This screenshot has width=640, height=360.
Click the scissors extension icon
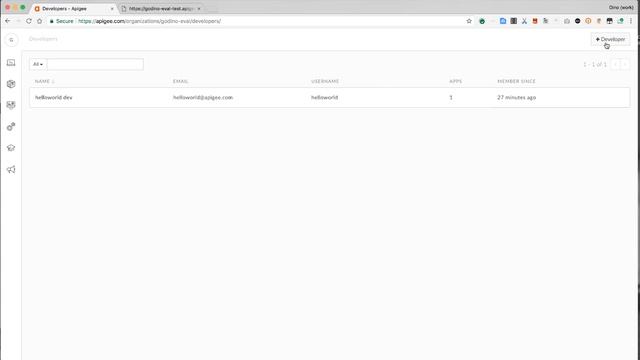pos(524,21)
